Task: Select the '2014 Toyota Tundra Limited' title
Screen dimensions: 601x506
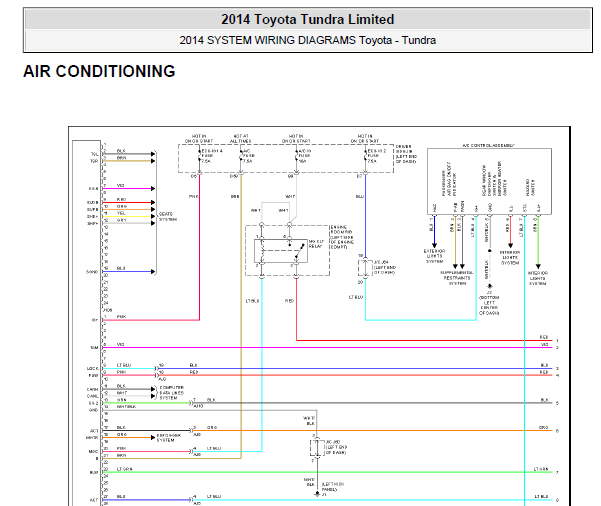Action: click(307, 19)
